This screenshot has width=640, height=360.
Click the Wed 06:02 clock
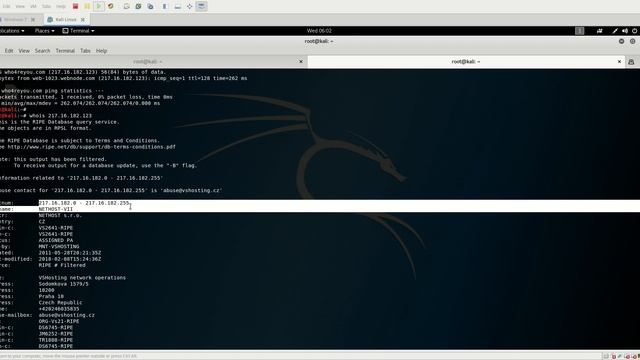click(319, 31)
